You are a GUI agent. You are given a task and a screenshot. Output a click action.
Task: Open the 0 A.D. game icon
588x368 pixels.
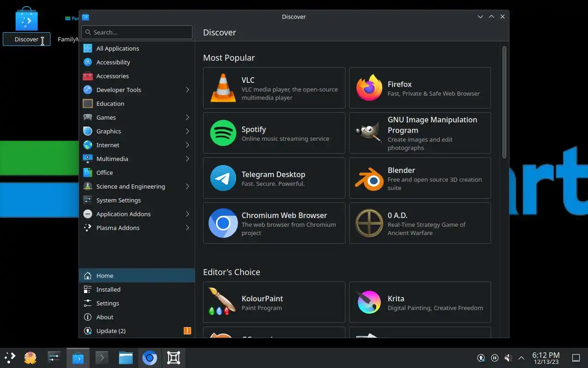click(369, 223)
